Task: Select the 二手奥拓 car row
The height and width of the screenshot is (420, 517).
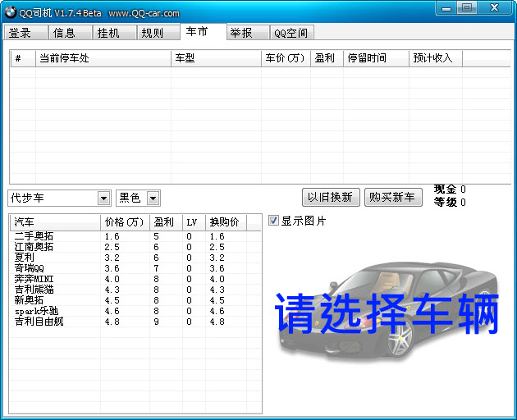Action: pos(135,236)
